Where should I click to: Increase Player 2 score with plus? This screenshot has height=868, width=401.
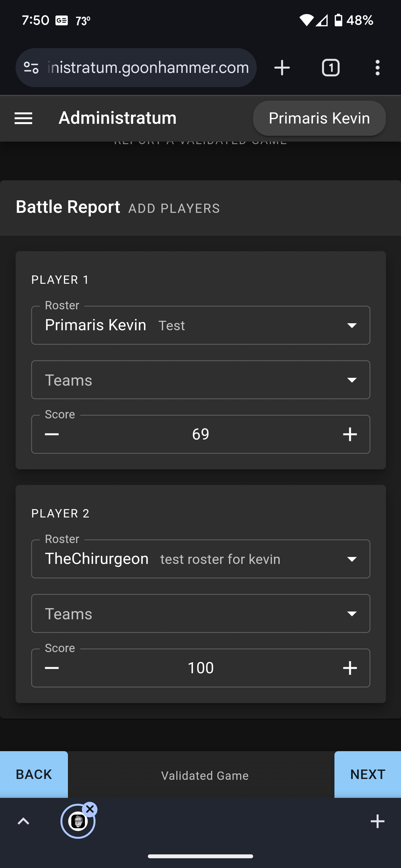pos(350,668)
